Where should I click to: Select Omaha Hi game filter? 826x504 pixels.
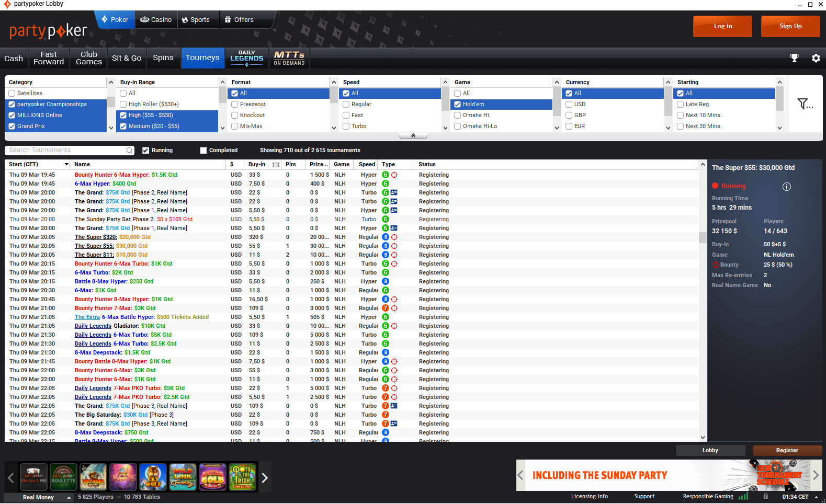tap(458, 115)
